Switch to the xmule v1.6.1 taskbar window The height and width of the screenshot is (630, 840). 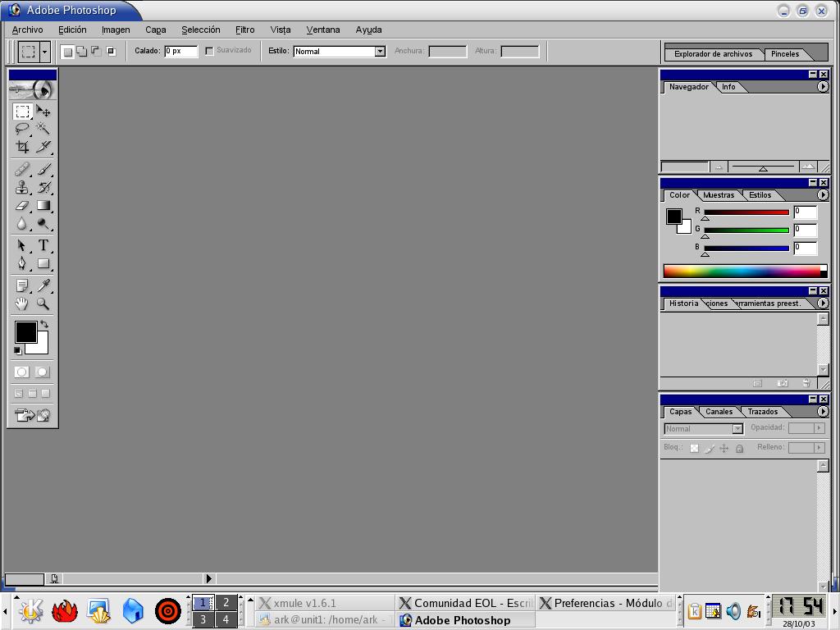pos(323,603)
